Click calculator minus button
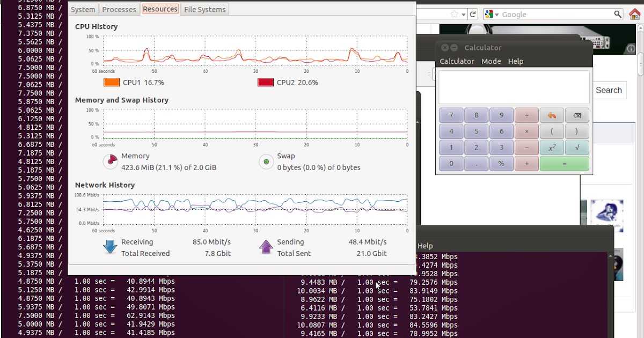The image size is (644, 338). click(526, 148)
